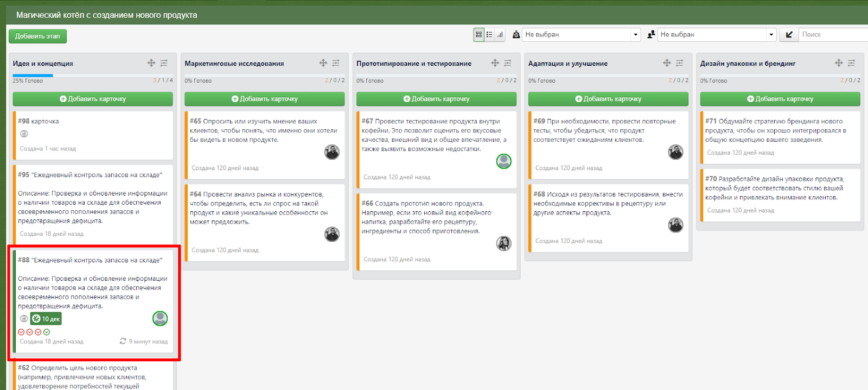868x390 pixels.
Task: Click progress bar of 'Идея и концепция'
Action: click(x=93, y=76)
